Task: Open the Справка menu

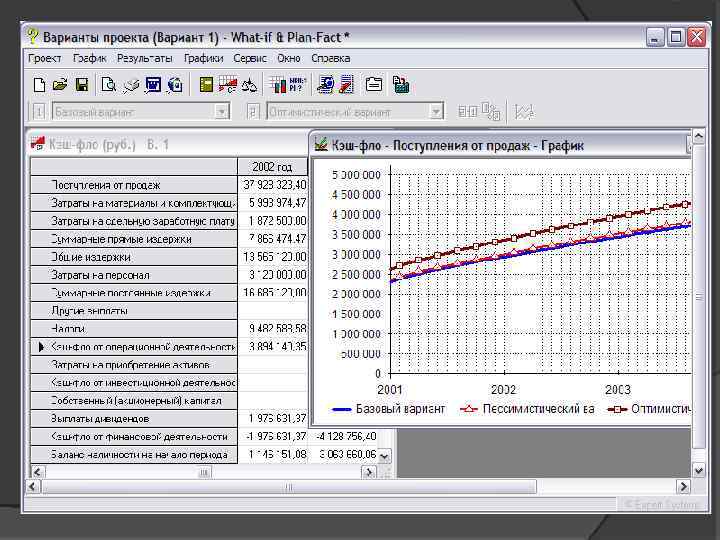Action: click(331, 58)
